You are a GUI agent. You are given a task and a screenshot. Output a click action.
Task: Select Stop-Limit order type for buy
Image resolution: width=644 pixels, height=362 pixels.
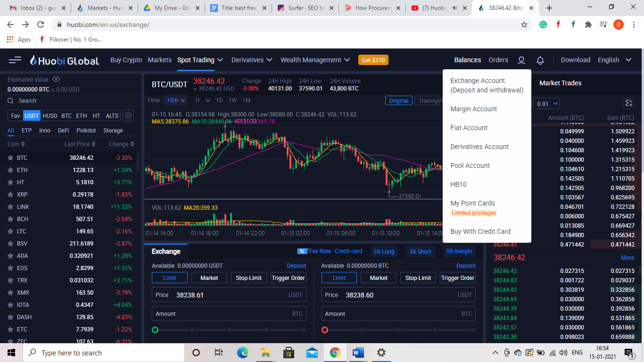(249, 278)
